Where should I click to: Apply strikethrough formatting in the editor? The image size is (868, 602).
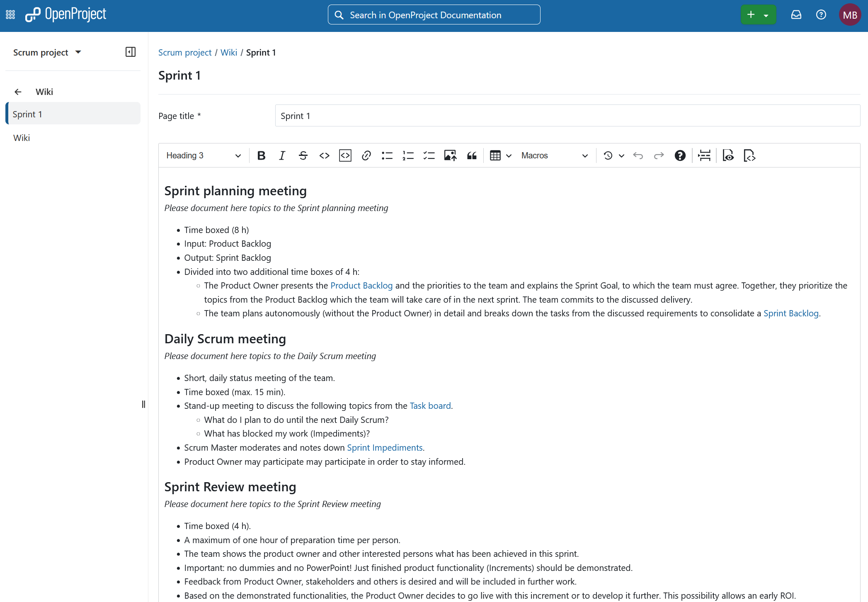[x=303, y=155]
